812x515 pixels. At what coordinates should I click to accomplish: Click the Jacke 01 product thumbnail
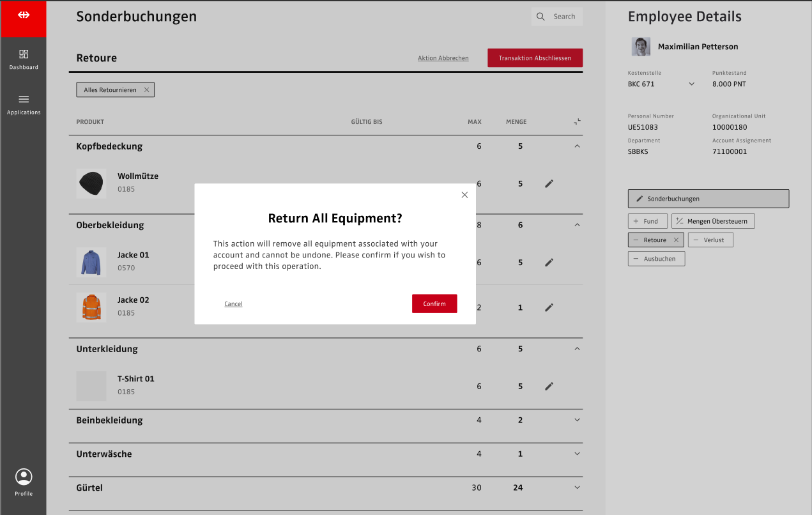(91, 262)
